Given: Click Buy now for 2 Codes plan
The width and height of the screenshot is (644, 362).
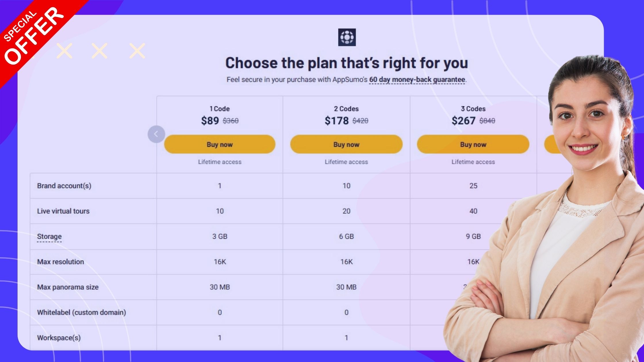Looking at the screenshot, I should click(x=346, y=144).
